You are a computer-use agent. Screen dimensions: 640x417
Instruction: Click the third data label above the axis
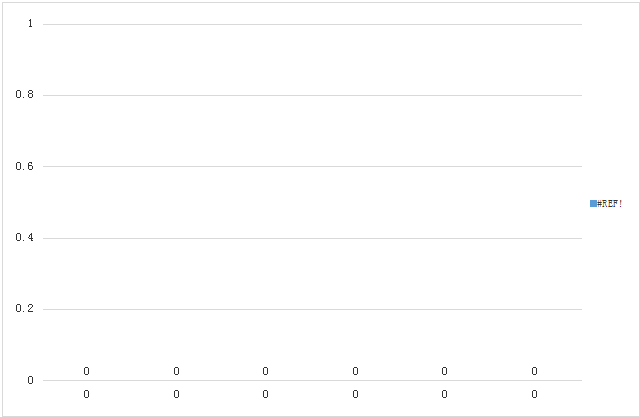(x=265, y=371)
